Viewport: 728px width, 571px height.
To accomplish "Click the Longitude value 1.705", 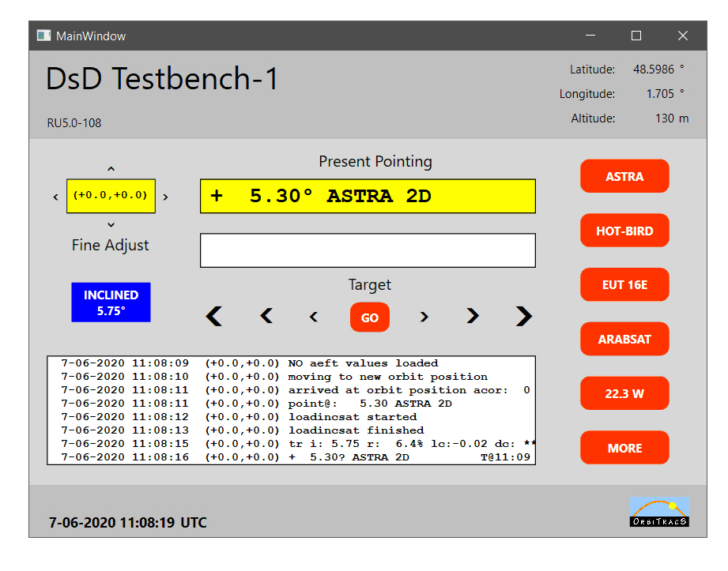I will 660,94.
